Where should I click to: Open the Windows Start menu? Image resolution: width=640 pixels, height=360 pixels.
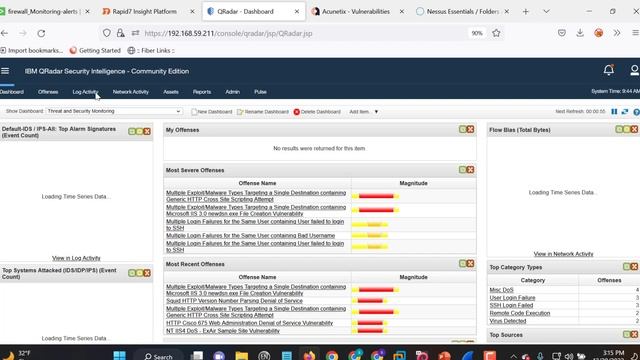tap(119, 356)
